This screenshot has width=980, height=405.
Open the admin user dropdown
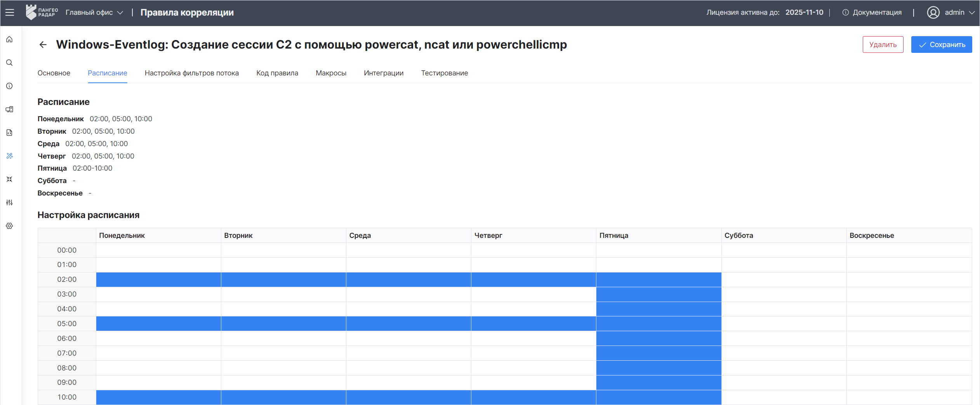pyautogui.click(x=950, y=12)
